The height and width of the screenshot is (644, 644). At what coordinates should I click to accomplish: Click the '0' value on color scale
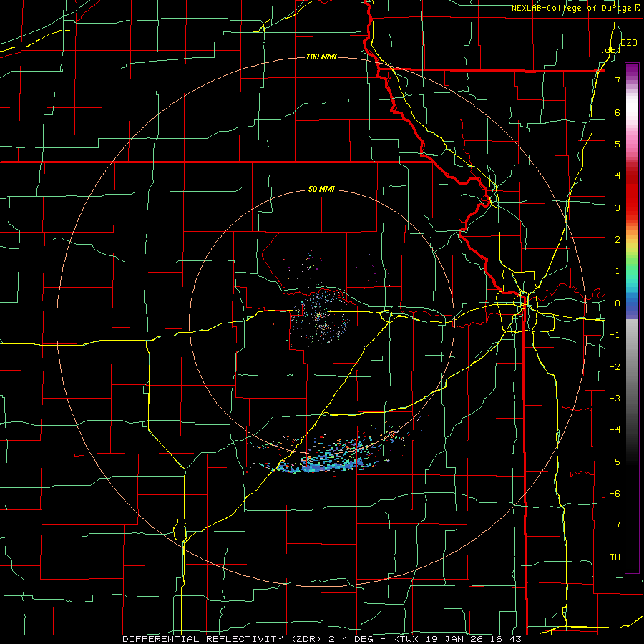[x=618, y=303]
